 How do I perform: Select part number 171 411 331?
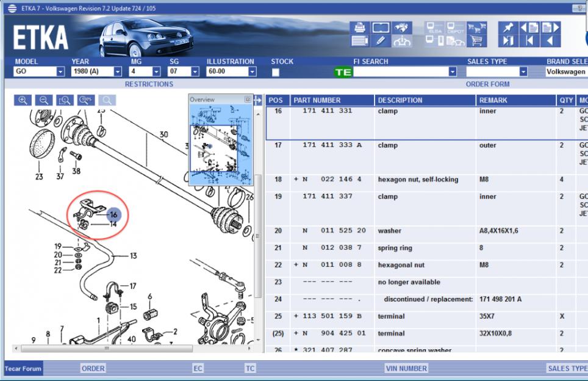328,111
